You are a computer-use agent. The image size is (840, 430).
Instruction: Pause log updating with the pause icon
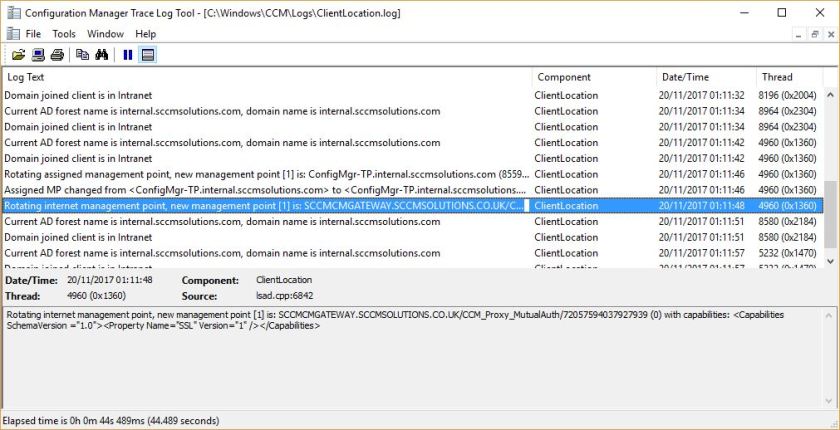(128, 55)
